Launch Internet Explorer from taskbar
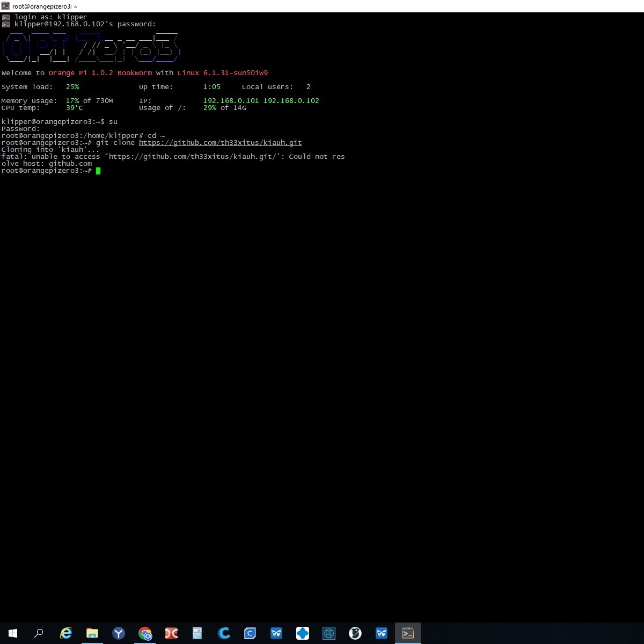Screen dimensions: 644x644 coord(65,633)
